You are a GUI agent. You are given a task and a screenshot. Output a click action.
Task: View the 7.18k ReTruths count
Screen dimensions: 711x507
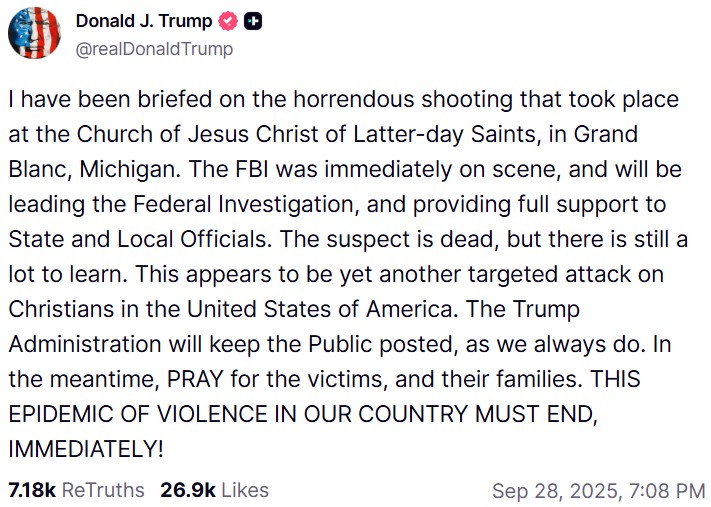32,490
